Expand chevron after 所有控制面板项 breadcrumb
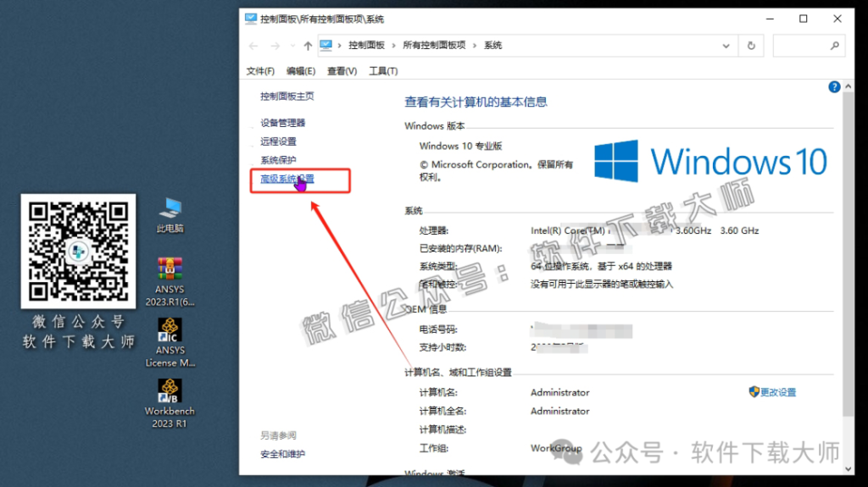 pyautogui.click(x=475, y=46)
